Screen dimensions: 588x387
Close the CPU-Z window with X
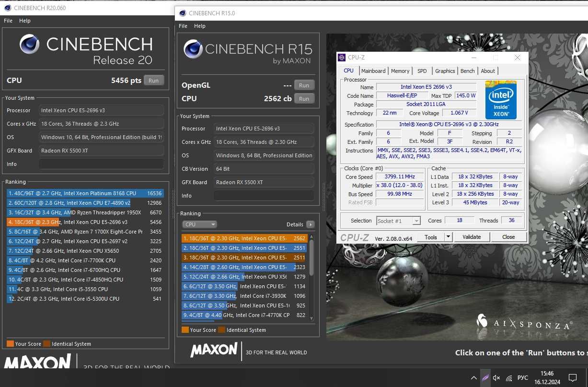[x=517, y=58]
